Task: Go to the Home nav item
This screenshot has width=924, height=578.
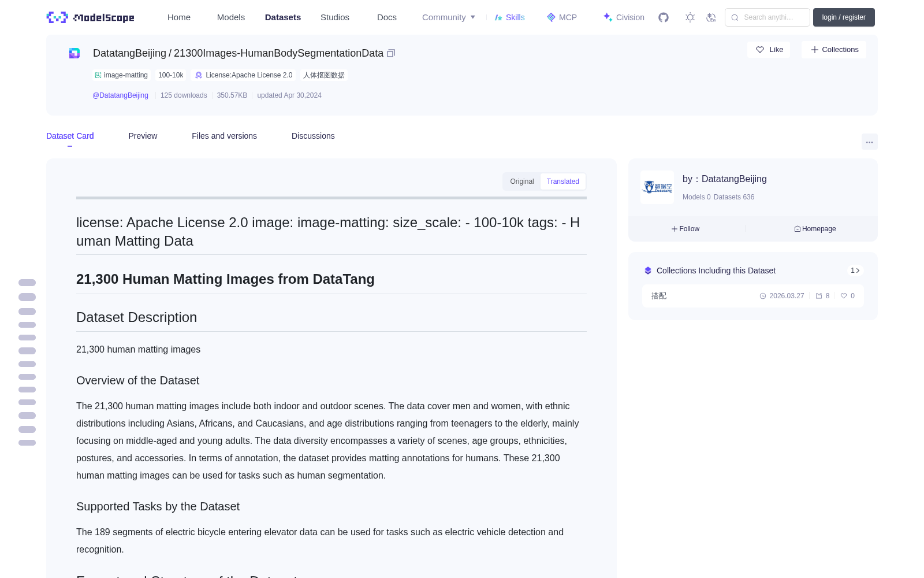Action: (179, 17)
